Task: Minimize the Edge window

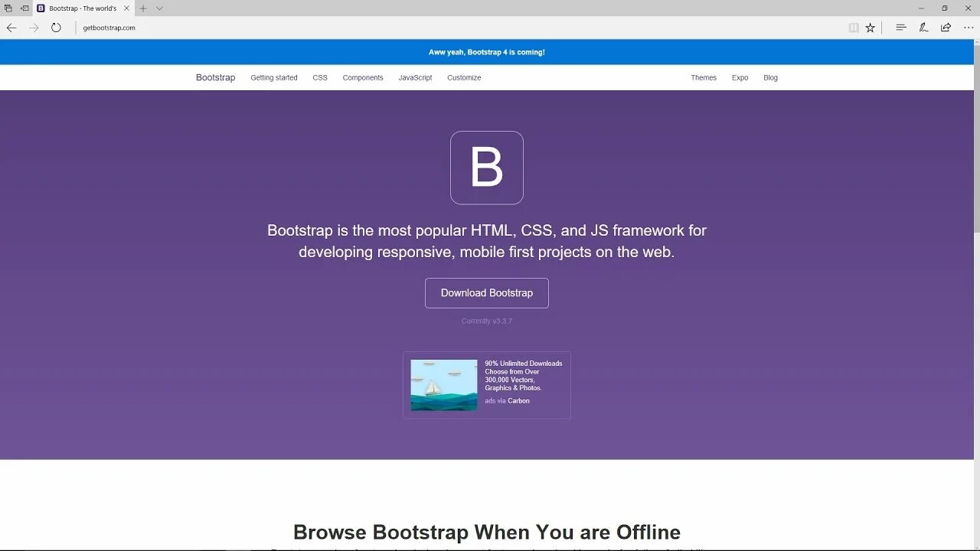Action: tap(921, 8)
